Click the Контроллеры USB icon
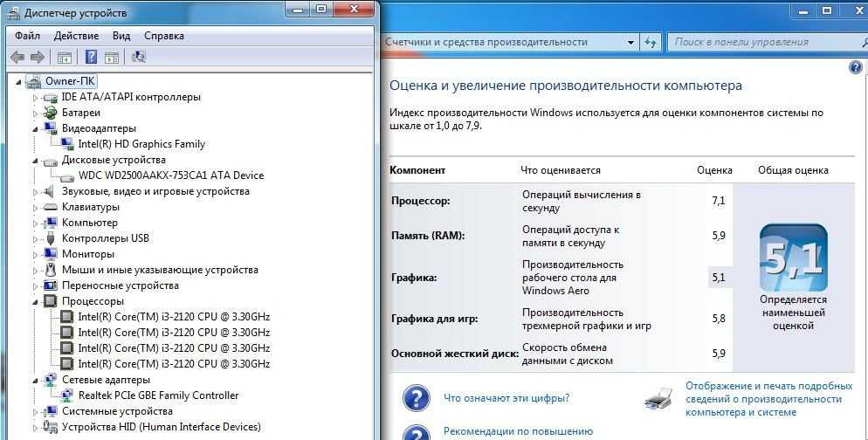868x440 pixels. 51,238
